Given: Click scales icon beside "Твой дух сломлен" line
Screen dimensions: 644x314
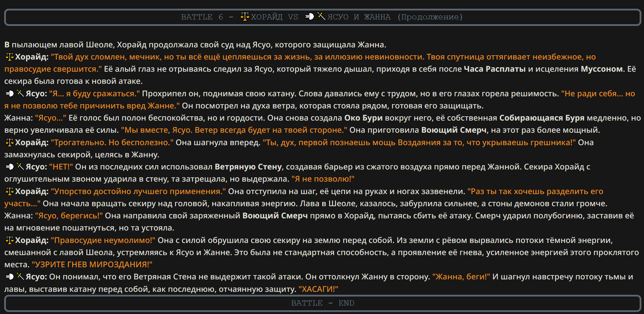Looking at the screenshot, I should [10, 57].
